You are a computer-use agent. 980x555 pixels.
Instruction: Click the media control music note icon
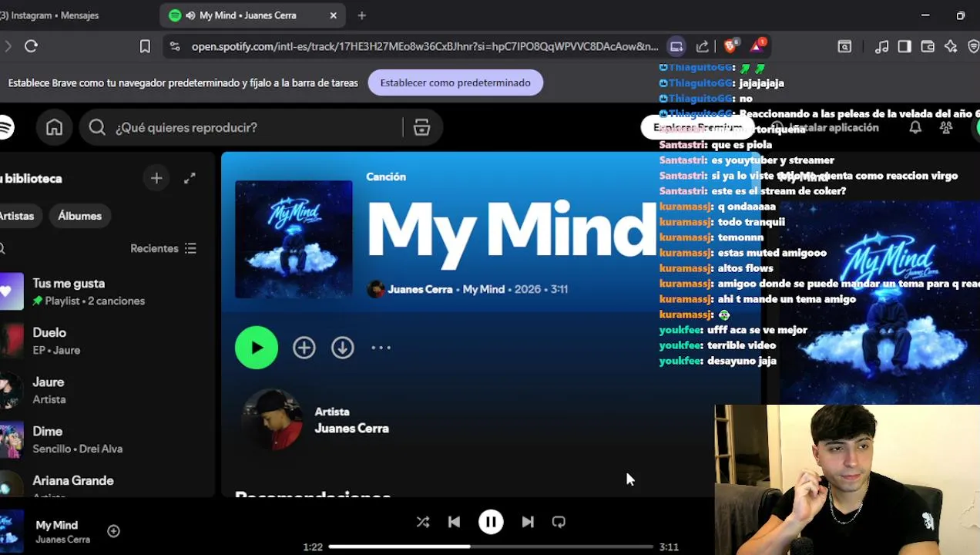(882, 46)
